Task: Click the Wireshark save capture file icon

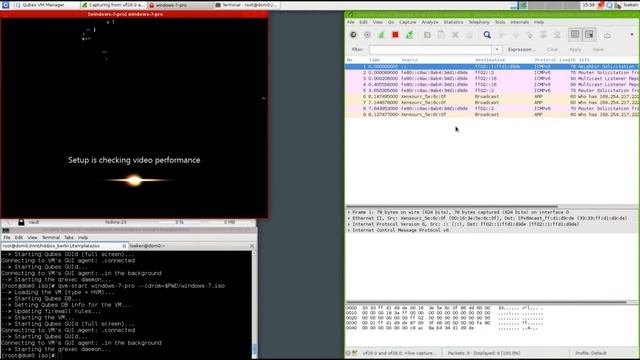Action: pos(441,35)
